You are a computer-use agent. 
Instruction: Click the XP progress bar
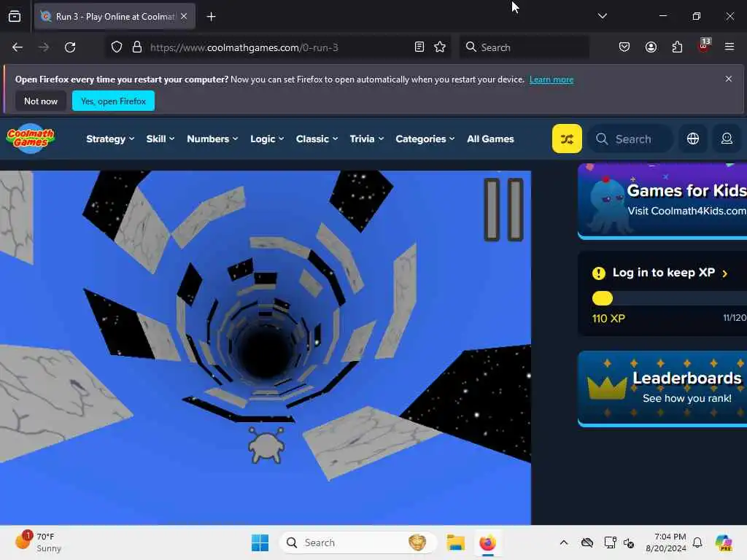click(x=669, y=298)
